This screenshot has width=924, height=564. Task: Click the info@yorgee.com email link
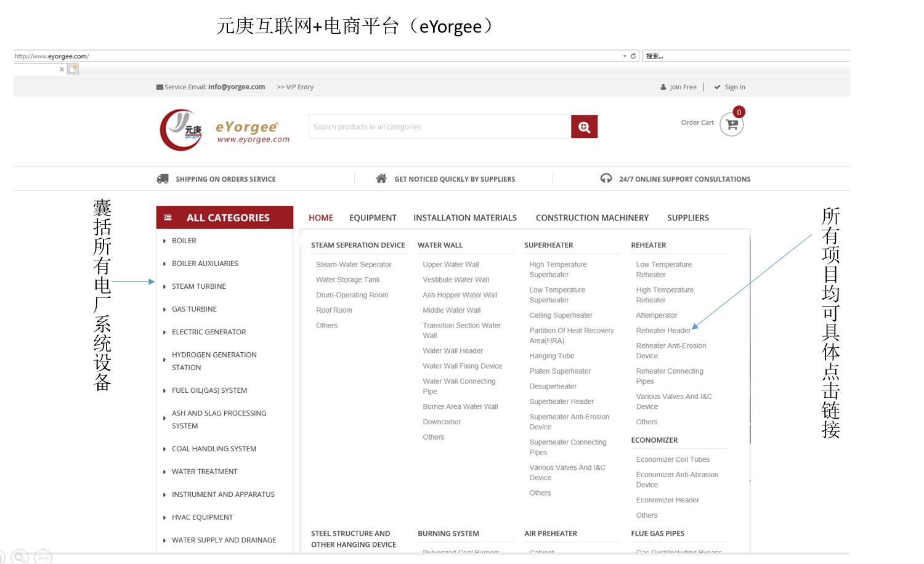237,87
